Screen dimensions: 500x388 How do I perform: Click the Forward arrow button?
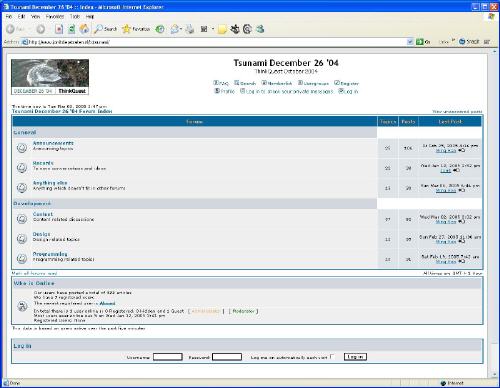pos(41,29)
